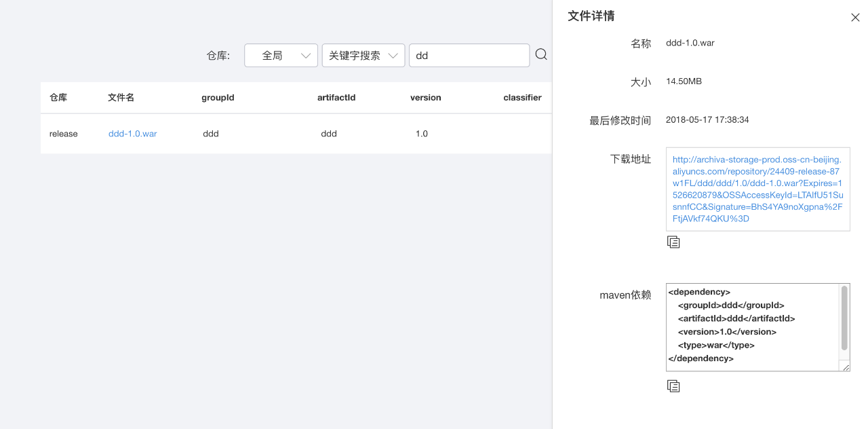Click the file name value ddd-1.0.war in details

690,43
